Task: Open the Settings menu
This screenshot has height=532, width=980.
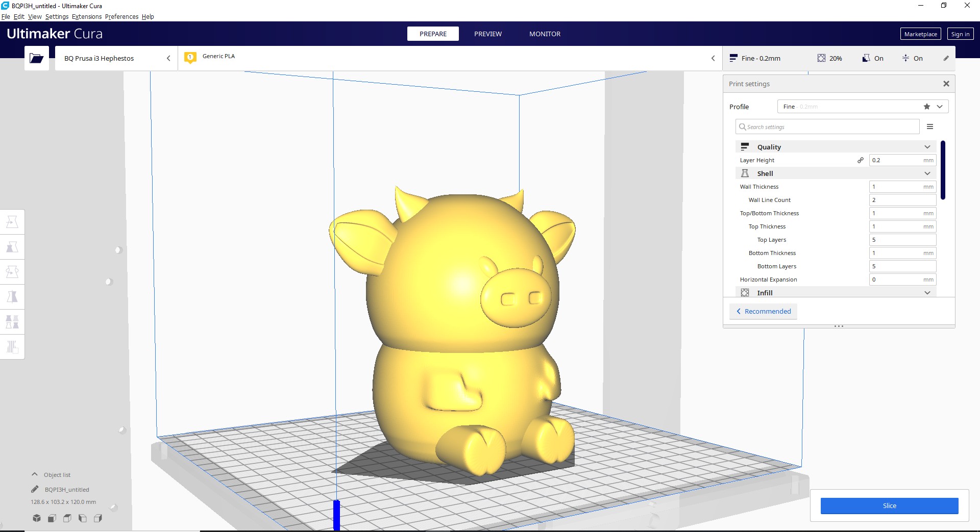Action: (x=57, y=16)
